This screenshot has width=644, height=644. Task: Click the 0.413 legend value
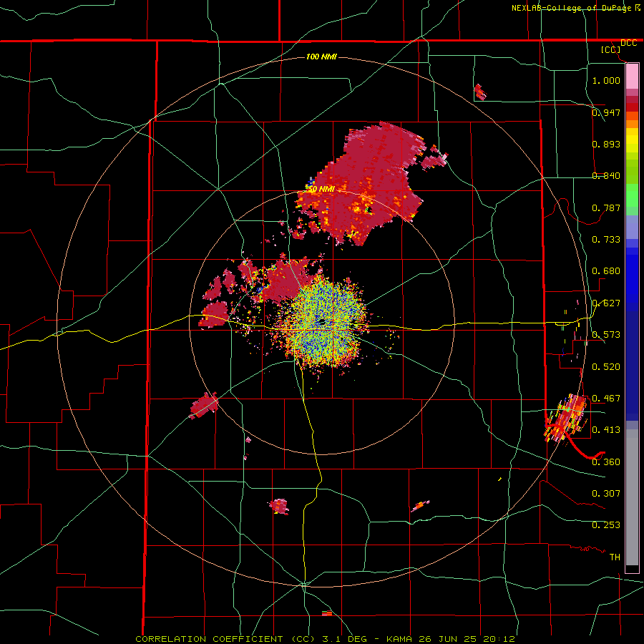coord(606,430)
